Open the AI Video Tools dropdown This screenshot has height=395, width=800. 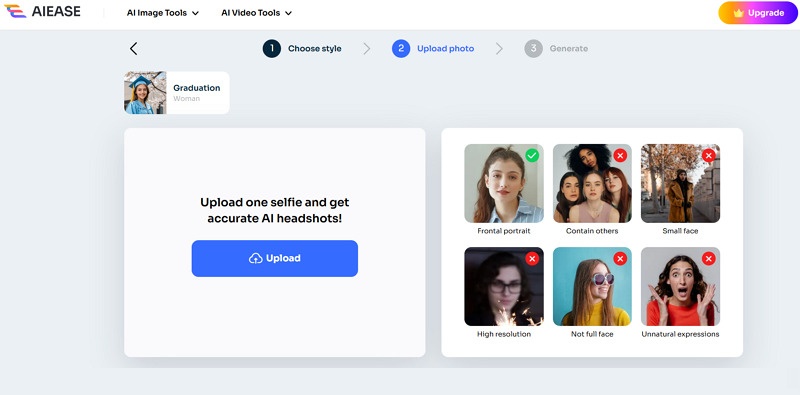tap(257, 13)
